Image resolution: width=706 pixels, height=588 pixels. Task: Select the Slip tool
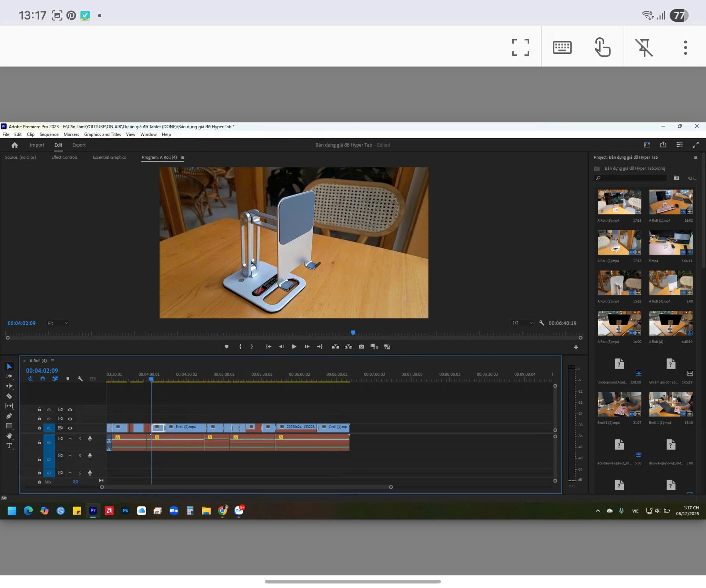point(9,406)
